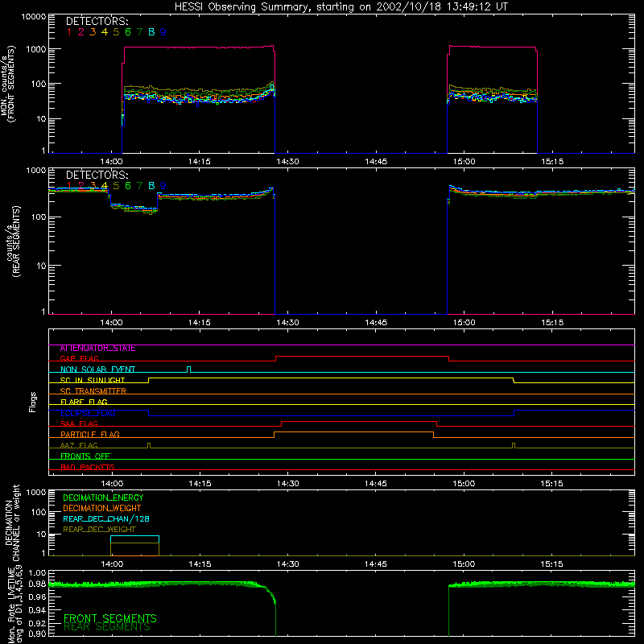Viewport: 644px width, 644px height.
Task: Click the NON_SOLAR_EVENT pulse near 14:13
Action: [188, 369]
